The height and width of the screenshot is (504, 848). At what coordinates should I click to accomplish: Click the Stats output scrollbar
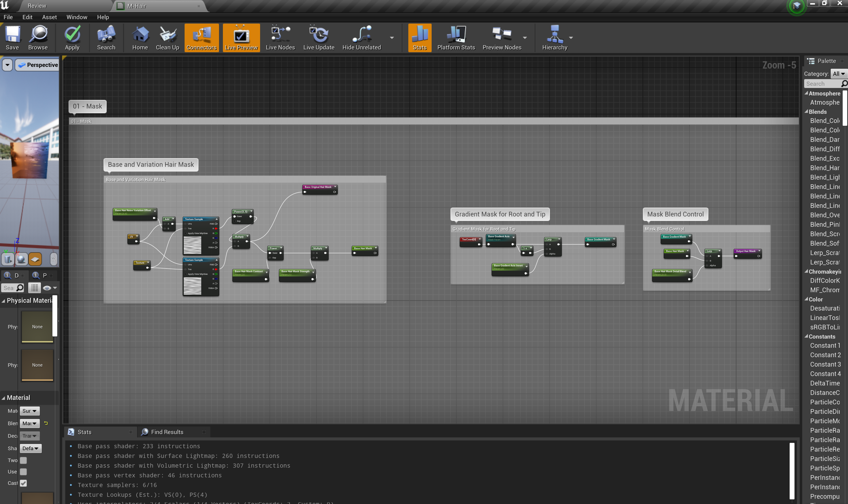point(792,470)
